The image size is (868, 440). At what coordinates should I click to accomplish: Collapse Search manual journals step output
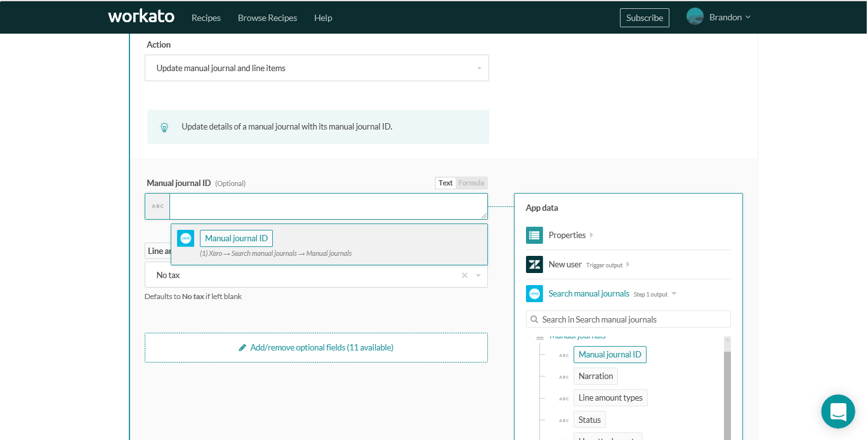coord(674,294)
